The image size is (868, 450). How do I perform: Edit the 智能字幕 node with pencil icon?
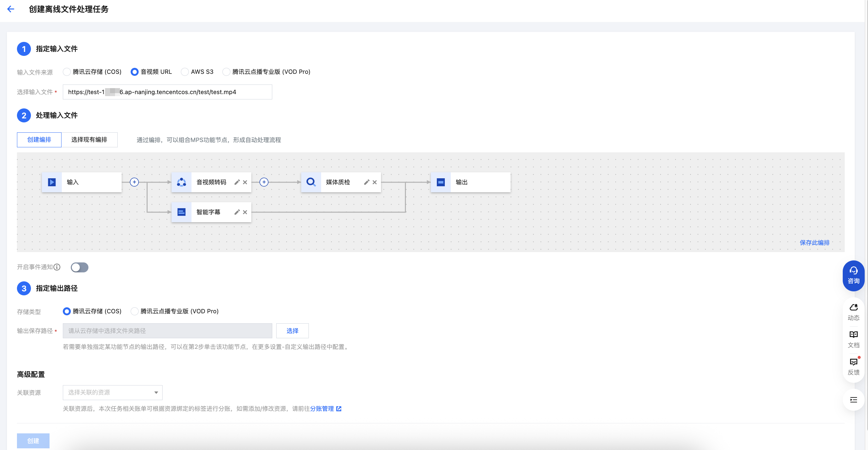[x=237, y=212]
